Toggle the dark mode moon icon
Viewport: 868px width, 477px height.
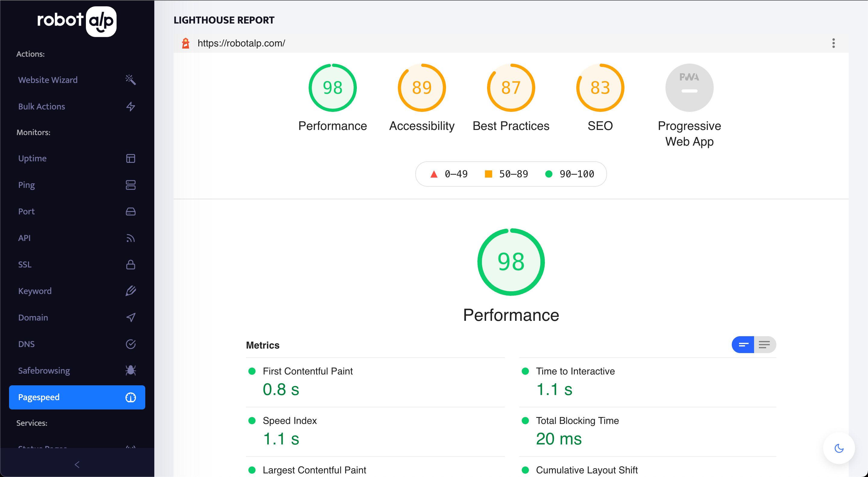[x=839, y=448]
